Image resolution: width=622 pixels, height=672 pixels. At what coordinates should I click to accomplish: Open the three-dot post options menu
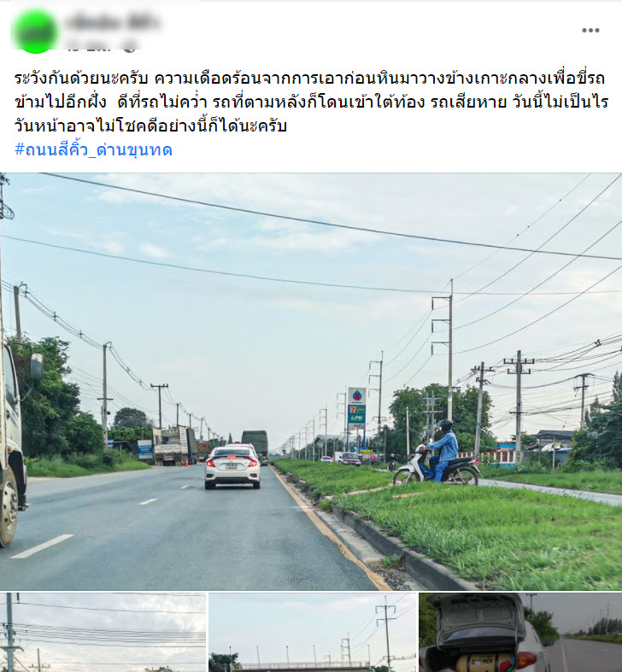[x=590, y=30]
